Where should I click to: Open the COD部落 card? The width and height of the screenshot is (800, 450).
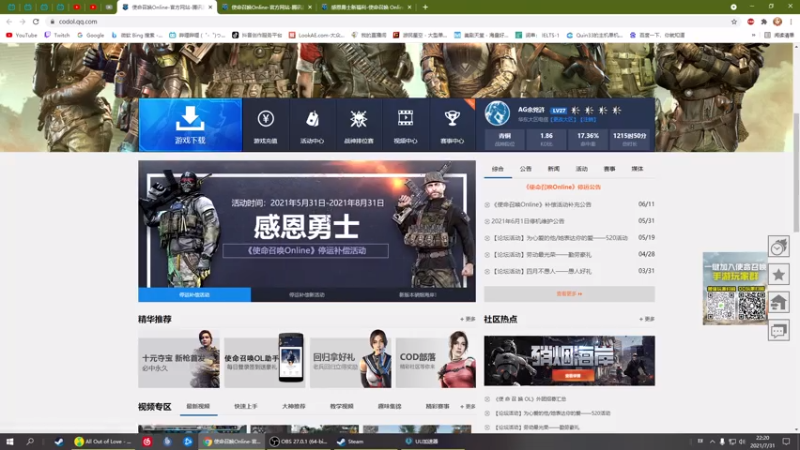[x=436, y=359]
